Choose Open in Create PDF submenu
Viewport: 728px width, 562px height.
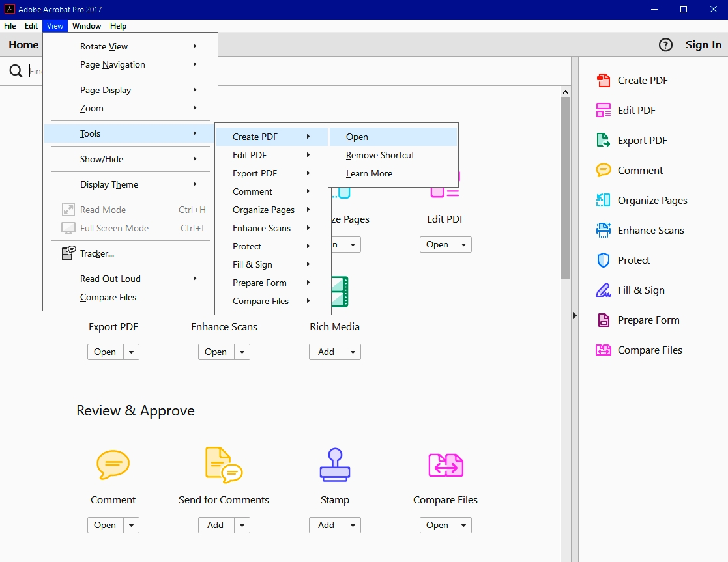(393, 137)
